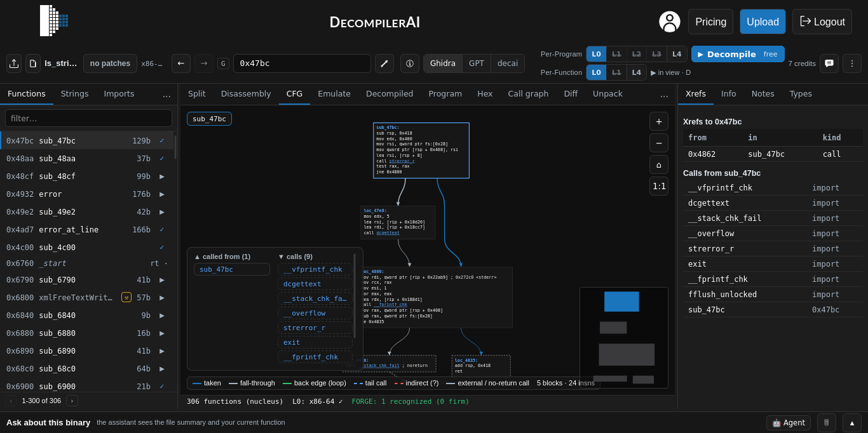The width and height of the screenshot is (868, 433).
Task: Switch to the Notes tab
Action: (x=763, y=94)
